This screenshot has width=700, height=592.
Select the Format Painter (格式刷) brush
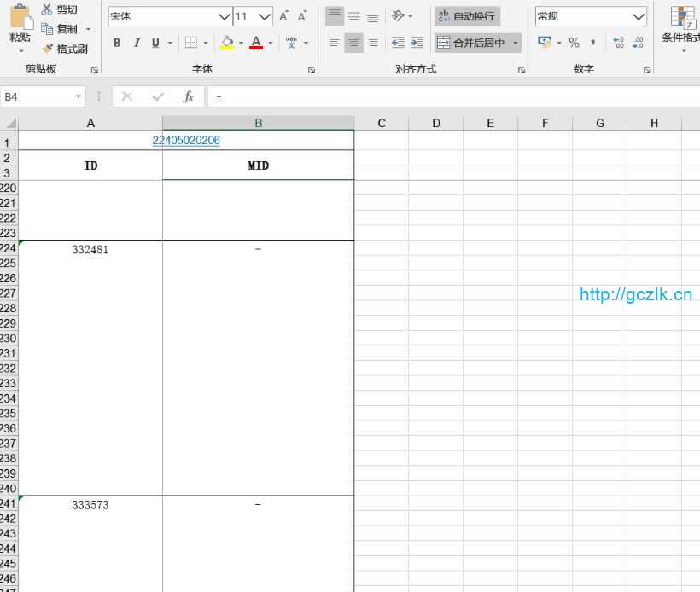pos(48,49)
